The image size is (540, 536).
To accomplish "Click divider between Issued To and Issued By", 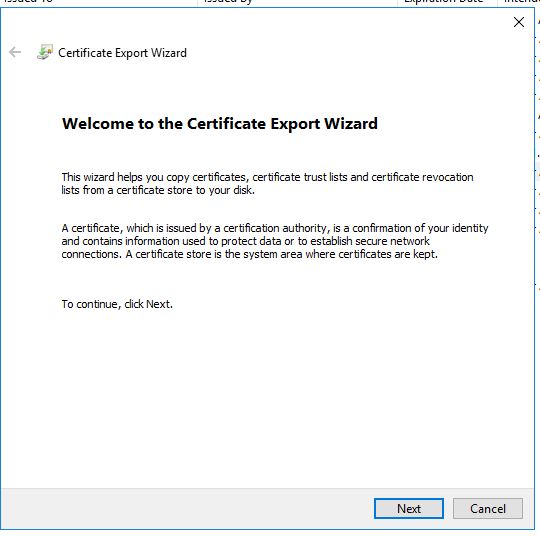I will coord(197,2).
